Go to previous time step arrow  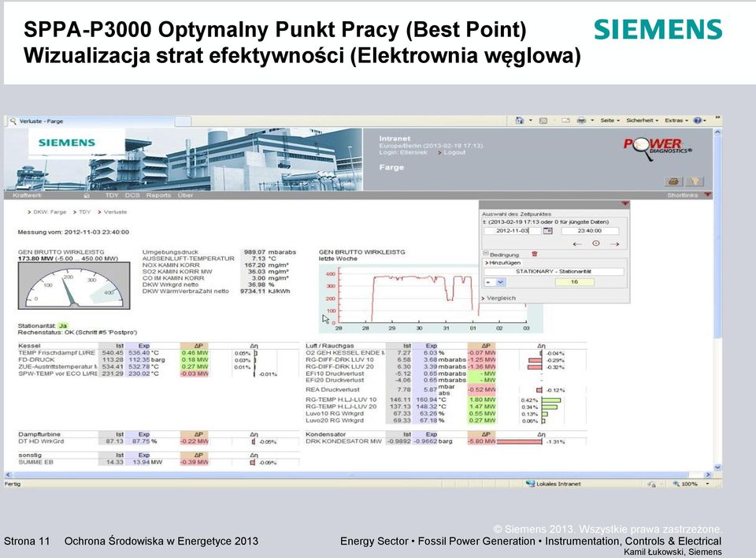point(577,244)
